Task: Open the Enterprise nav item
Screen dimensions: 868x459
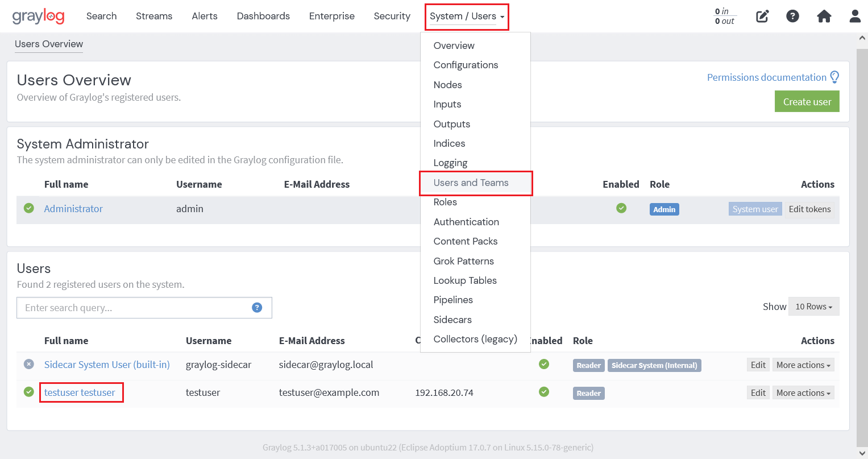Action: (x=332, y=16)
